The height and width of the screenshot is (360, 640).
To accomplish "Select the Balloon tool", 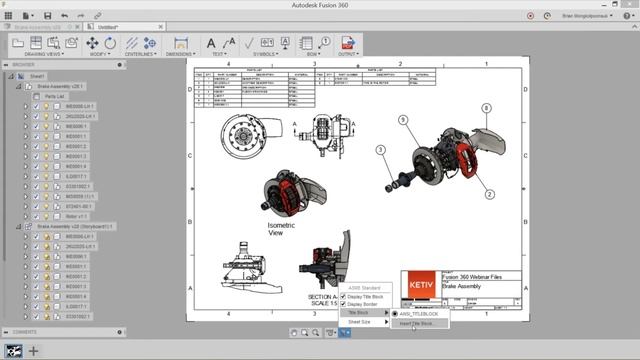I will tap(324, 42).
